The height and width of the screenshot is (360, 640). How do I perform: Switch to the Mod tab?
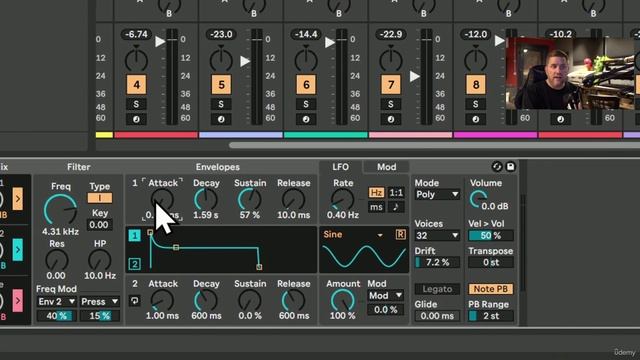click(x=386, y=167)
